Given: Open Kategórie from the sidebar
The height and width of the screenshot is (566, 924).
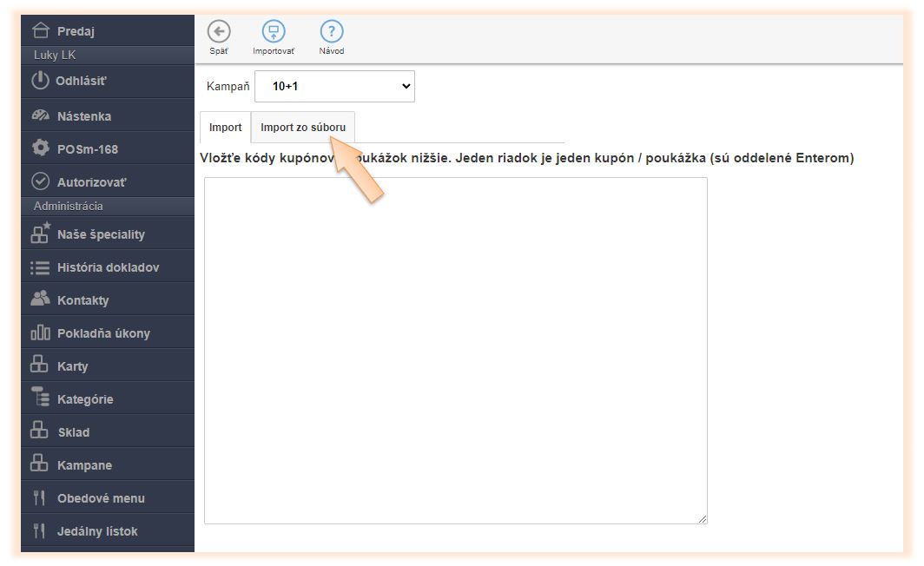Looking at the screenshot, I should point(85,399).
